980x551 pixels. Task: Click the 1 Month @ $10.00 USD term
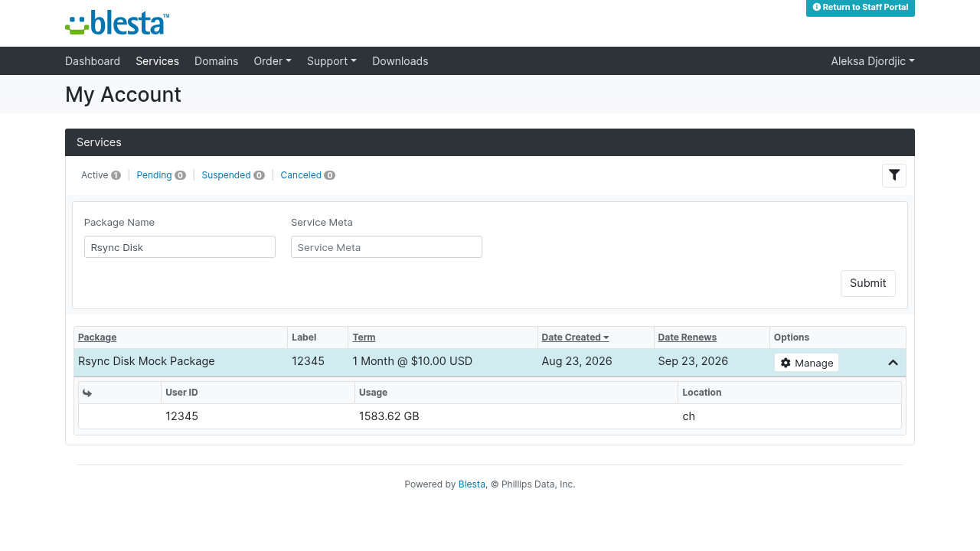pos(412,361)
